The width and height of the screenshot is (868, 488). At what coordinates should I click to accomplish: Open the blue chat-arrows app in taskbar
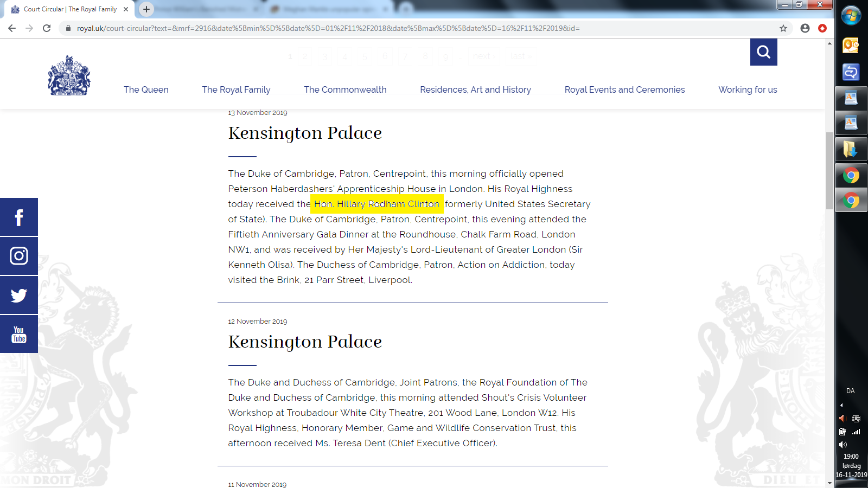pyautogui.click(x=851, y=72)
